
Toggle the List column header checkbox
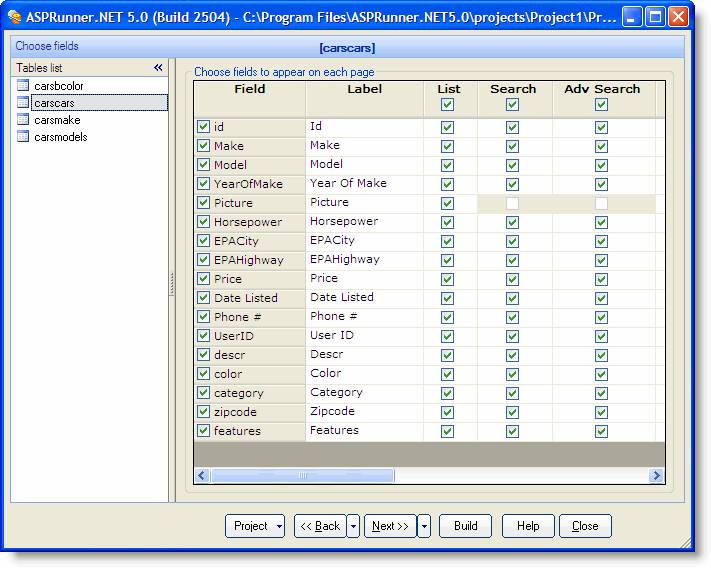pos(448,105)
